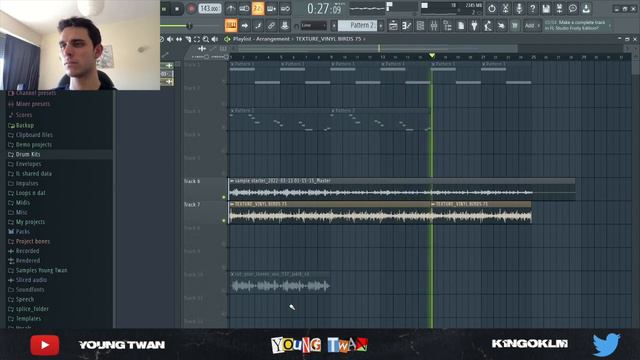640x360 pixels.
Task: Select the Track 7 label
Action: tap(192, 204)
